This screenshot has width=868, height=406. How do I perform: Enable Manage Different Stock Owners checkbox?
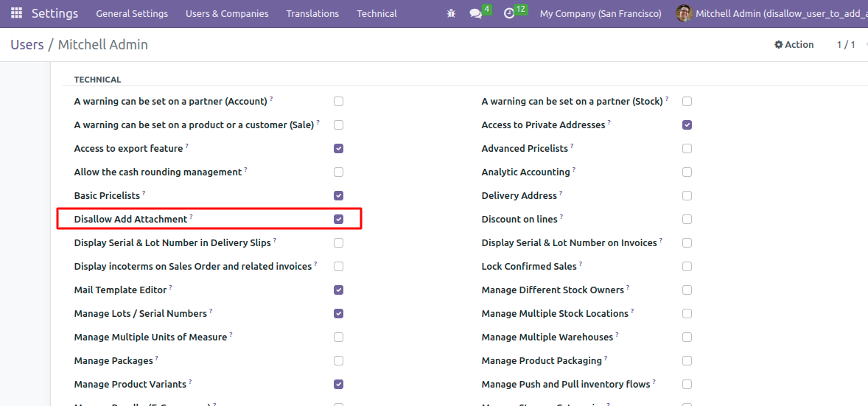click(x=687, y=290)
